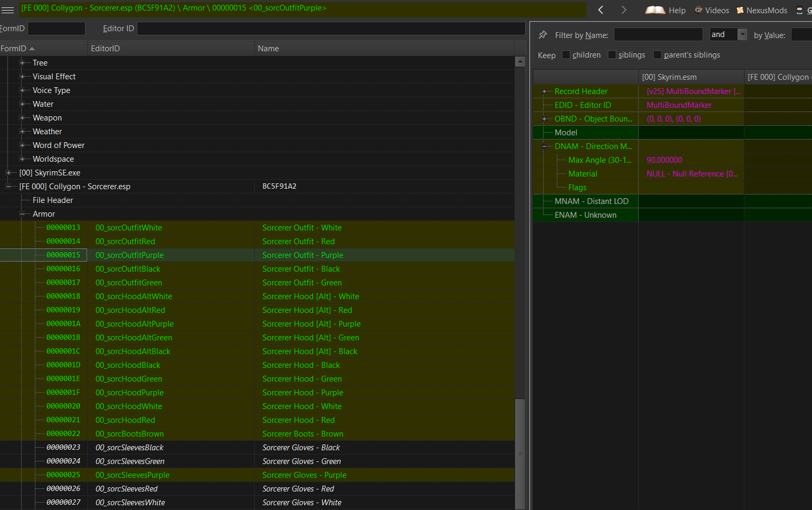This screenshot has height=510, width=812.
Task: Expand the Visual Effect category node
Action: (x=22, y=77)
